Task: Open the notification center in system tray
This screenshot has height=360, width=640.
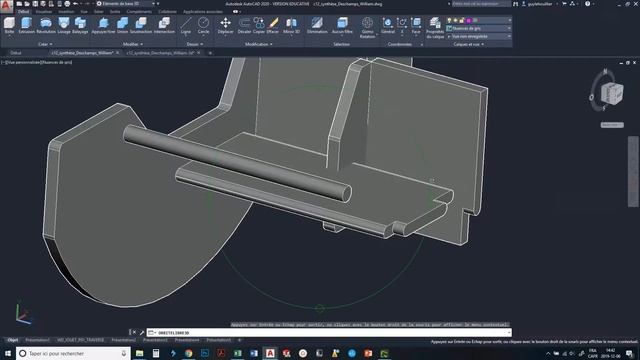Action: tap(629, 353)
